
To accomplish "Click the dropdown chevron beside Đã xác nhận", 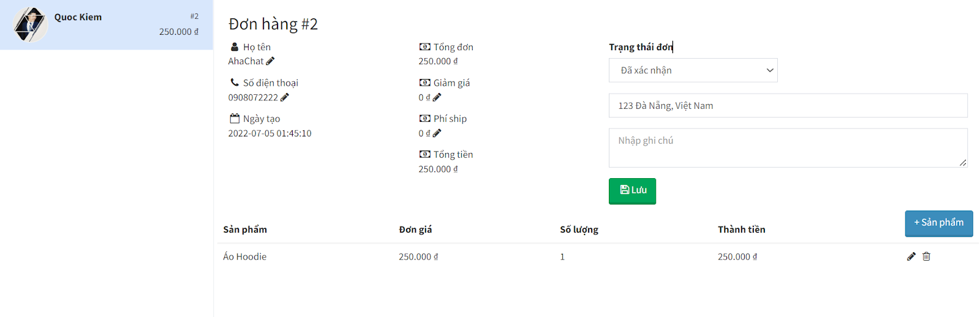I will (x=770, y=70).
